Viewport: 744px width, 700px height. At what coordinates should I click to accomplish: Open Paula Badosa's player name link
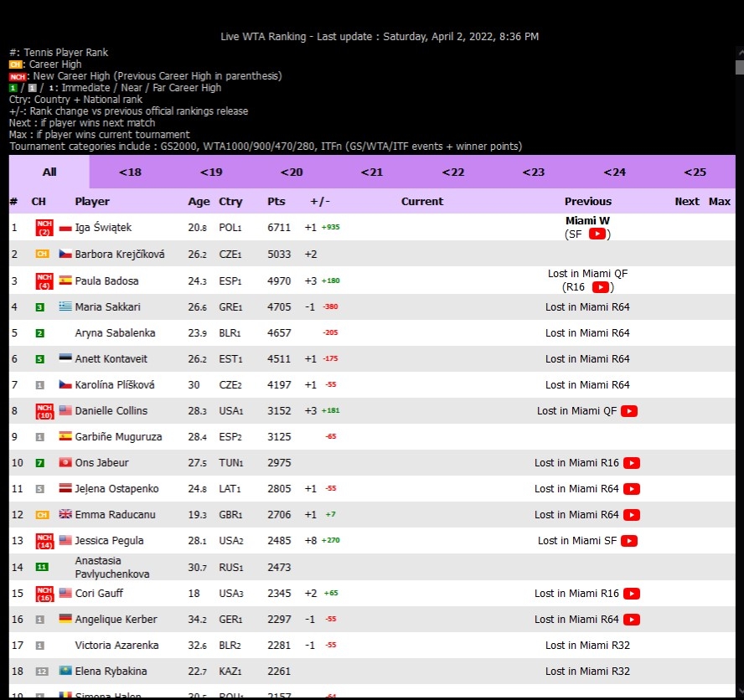[x=106, y=281]
